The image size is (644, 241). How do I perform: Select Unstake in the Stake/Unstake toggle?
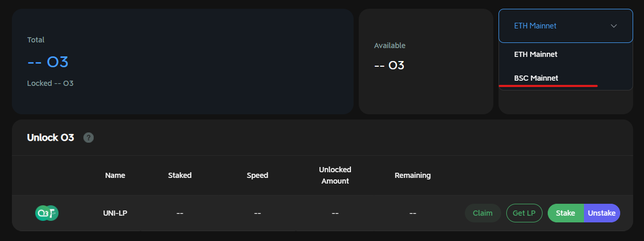pyautogui.click(x=602, y=213)
